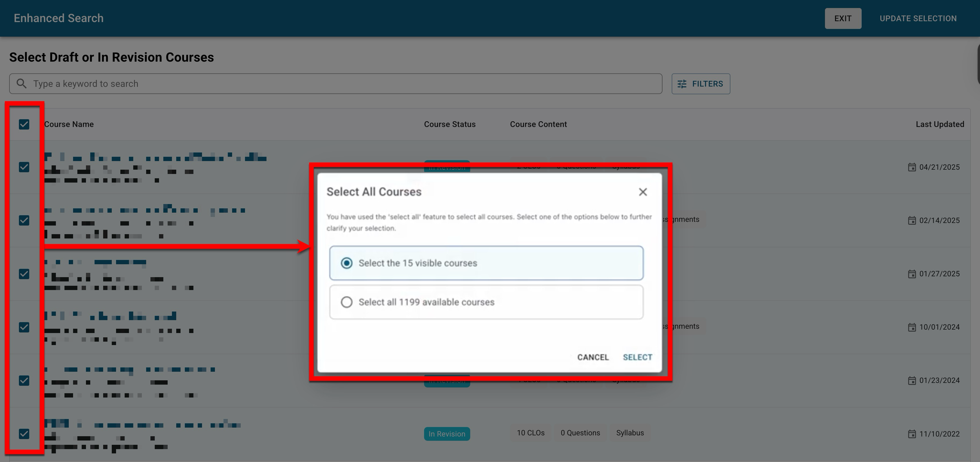
Task: Click calendar icon beside 02/14/2025
Action: [912, 221]
